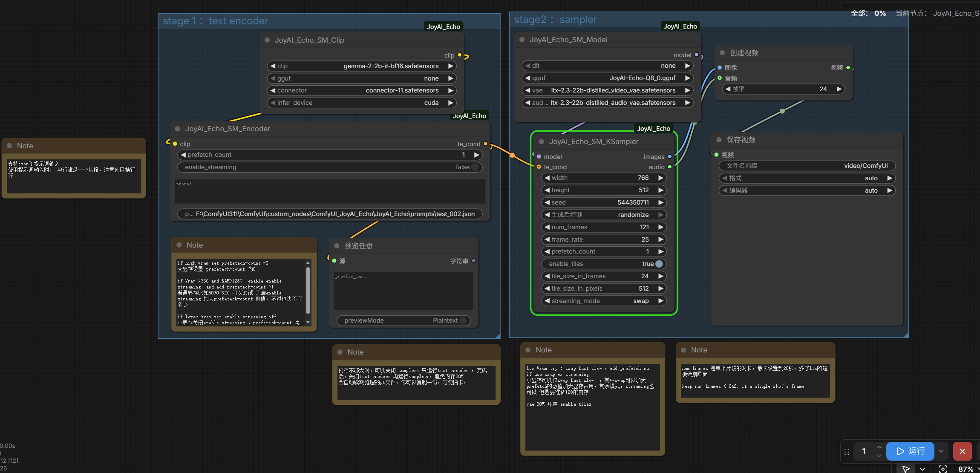
Task: Decrease width with its left arrow
Action: [x=547, y=178]
